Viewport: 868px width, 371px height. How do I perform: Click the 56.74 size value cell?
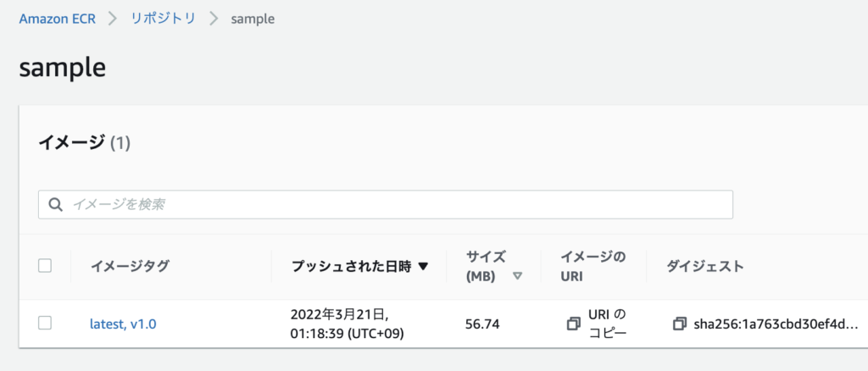coord(482,324)
